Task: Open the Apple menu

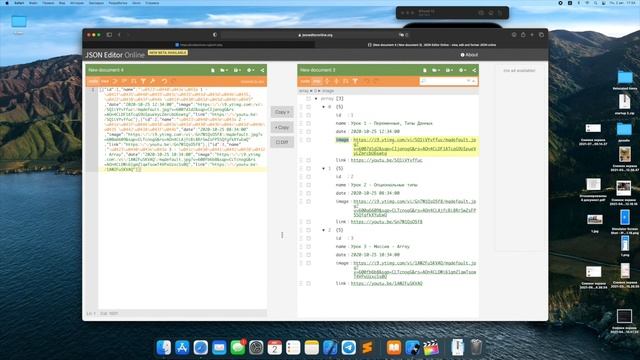Action: pos(7,3)
